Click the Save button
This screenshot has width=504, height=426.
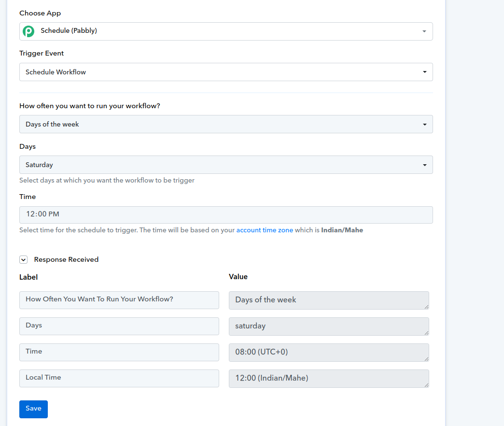(x=33, y=409)
